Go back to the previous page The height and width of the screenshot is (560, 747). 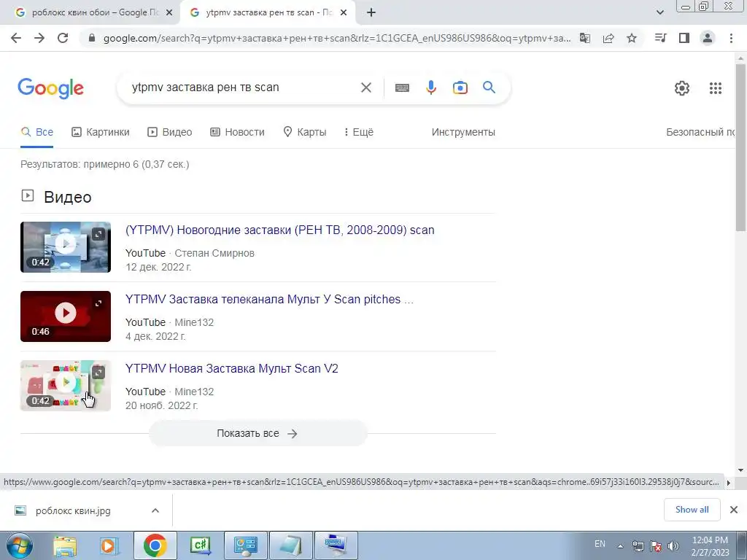point(16,38)
